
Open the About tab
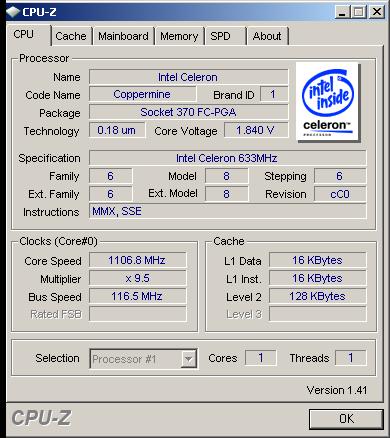[x=267, y=36]
